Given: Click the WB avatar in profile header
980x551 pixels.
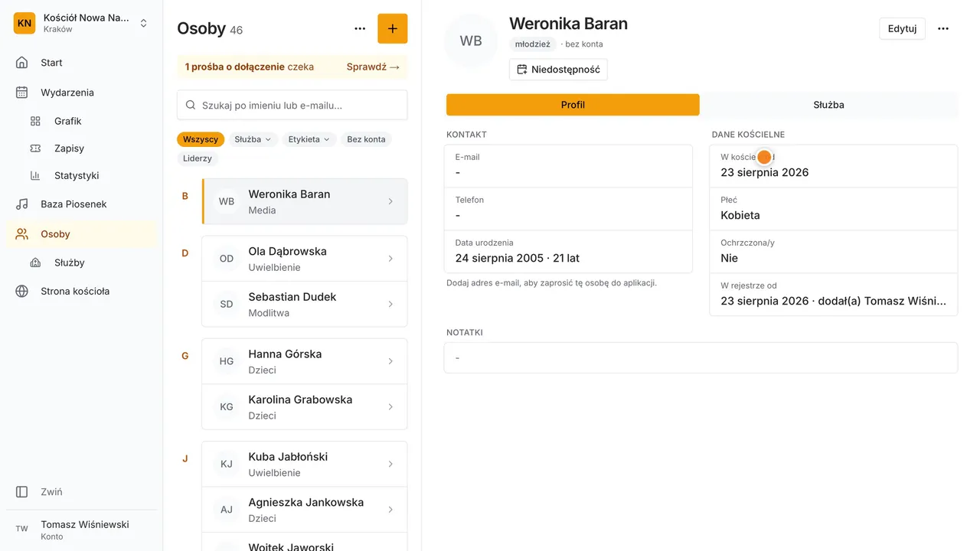Looking at the screenshot, I should click(471, 41).
